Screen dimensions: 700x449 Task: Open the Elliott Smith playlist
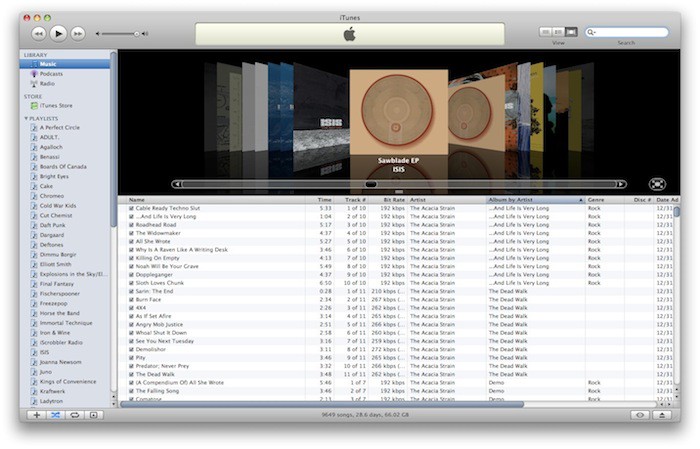click(x=55, y=265)
